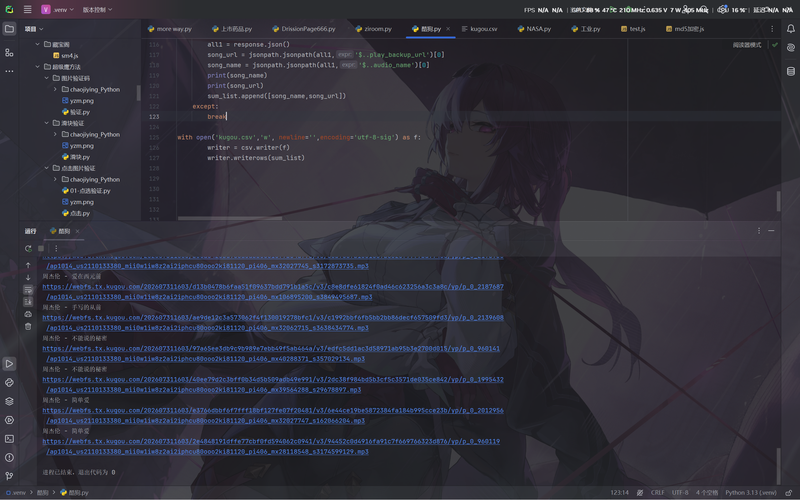Open the Database tool window
This screenshot has width=800, height=500.
point(790,71)
